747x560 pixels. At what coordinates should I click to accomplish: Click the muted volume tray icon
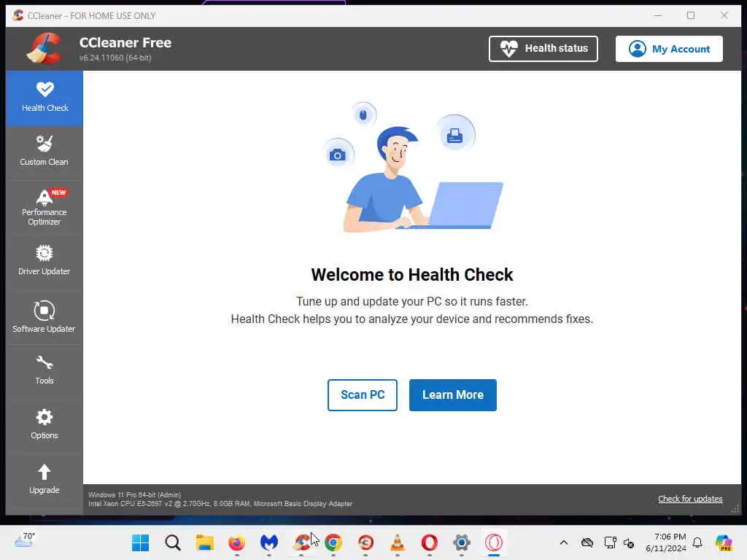(628, 542)
